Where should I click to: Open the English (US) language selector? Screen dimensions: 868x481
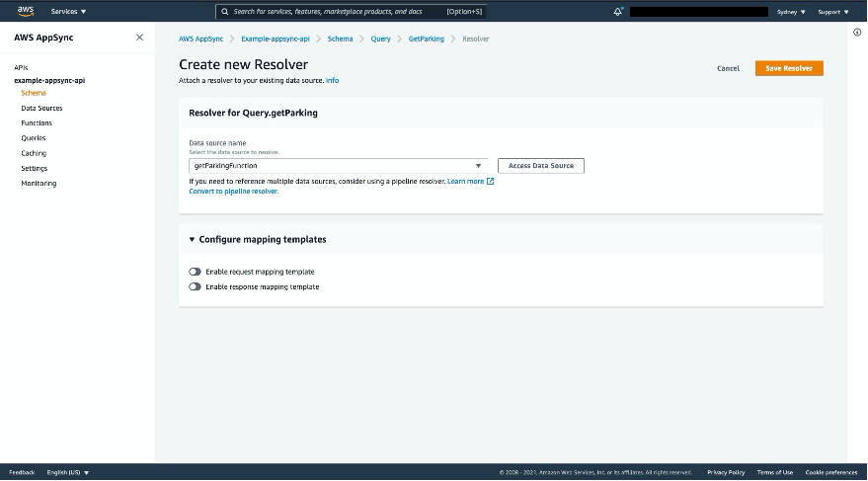[x=68, y=472]
